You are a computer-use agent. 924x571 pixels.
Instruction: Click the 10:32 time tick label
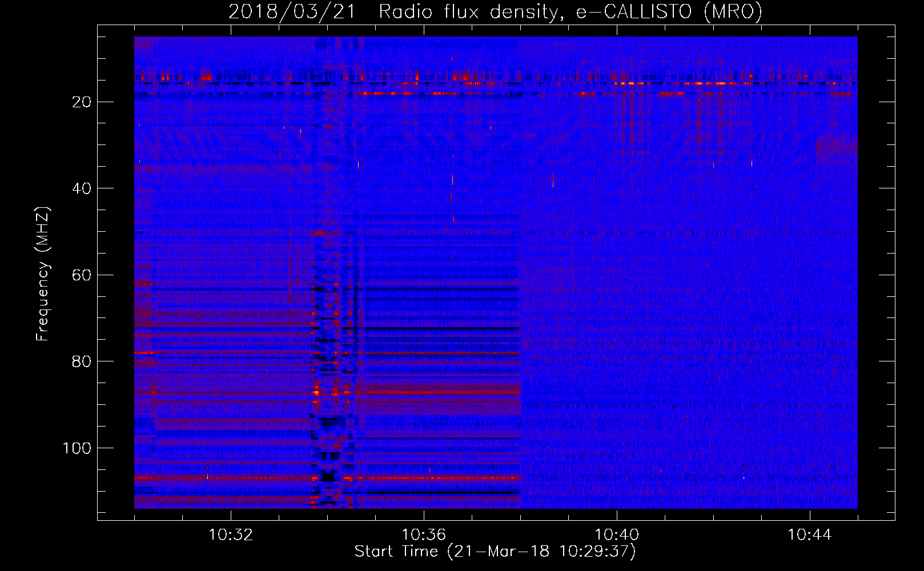pos(231,535)
